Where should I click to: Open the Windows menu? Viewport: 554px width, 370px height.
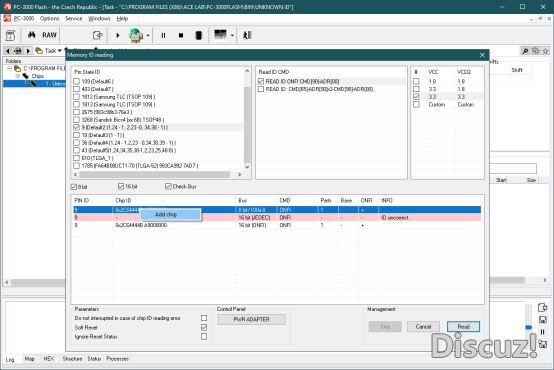[99, 18]
